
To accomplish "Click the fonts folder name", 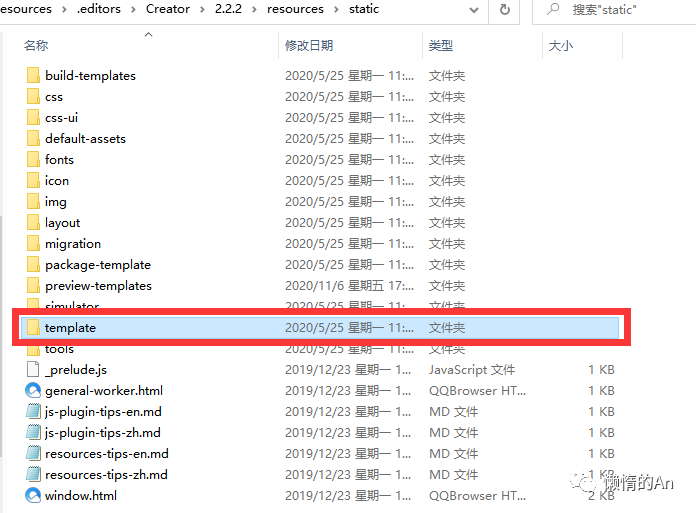I will 59,159.
